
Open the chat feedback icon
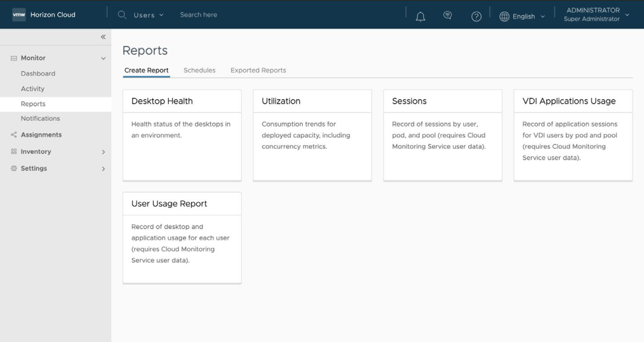[x=448, y=16]
